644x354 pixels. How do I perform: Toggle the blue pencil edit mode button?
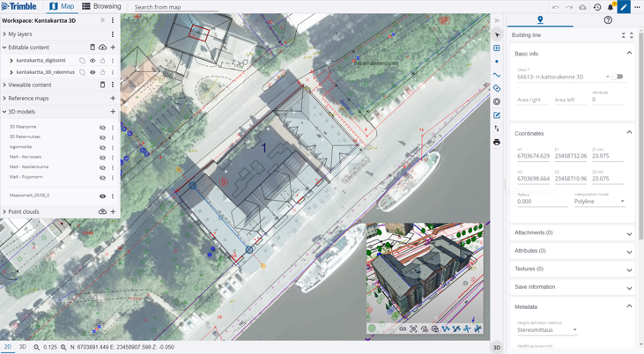(624, 7)
